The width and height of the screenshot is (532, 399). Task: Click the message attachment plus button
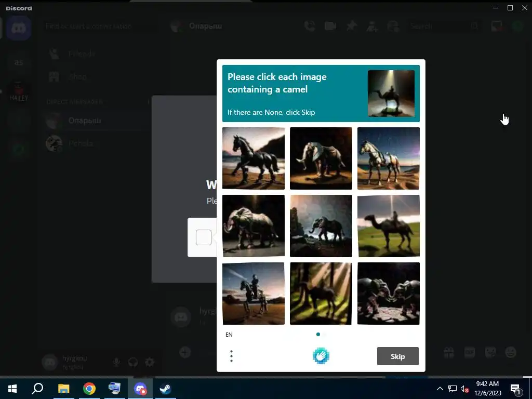coord(185,352)
